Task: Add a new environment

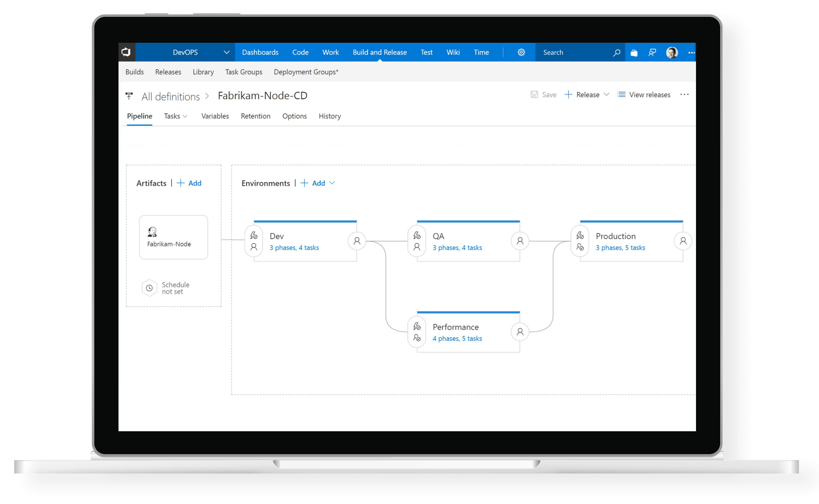Action: [313, 183]
